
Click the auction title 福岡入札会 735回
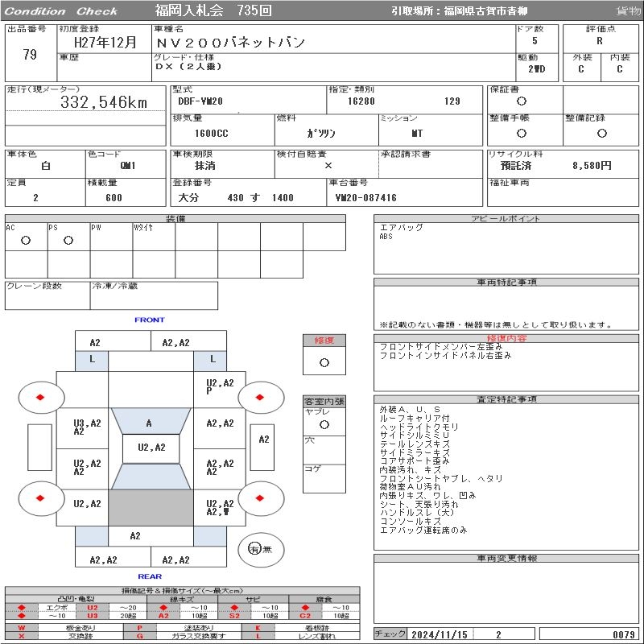click(213, 10)
